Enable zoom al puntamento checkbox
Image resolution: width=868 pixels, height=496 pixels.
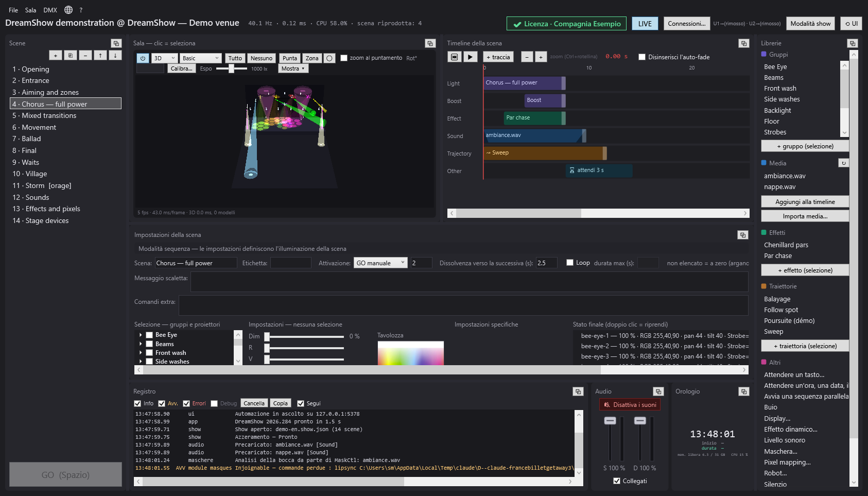click(344, 58)
